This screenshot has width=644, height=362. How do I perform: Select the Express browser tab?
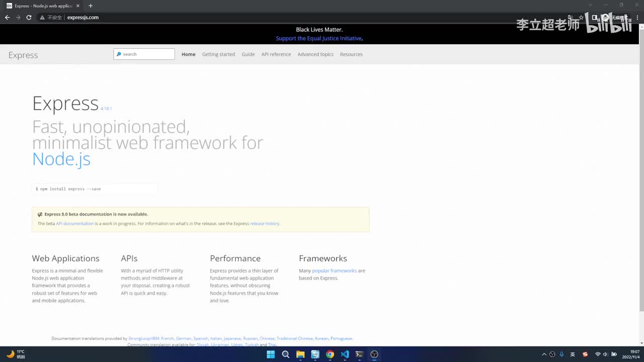click(x=43, y=6)
